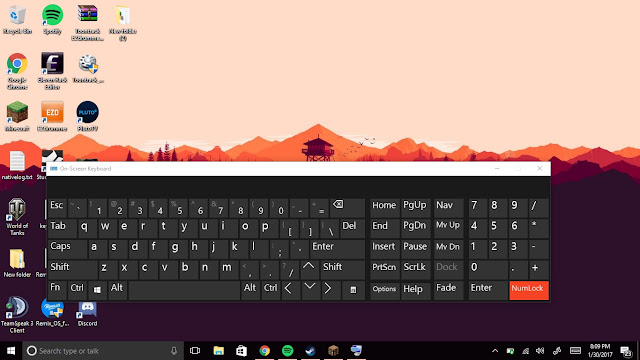
Task: Toggle the Insert key
Action: [x=384, y=249]
